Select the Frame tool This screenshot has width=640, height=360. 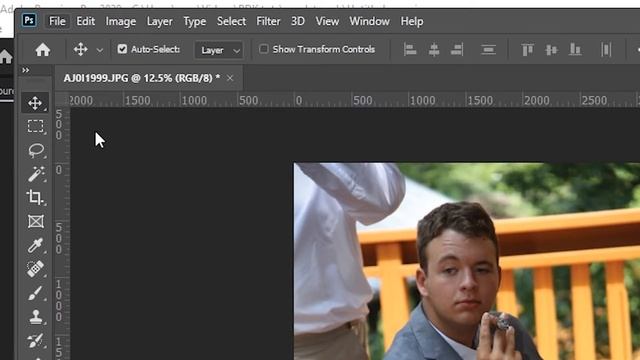36,222
